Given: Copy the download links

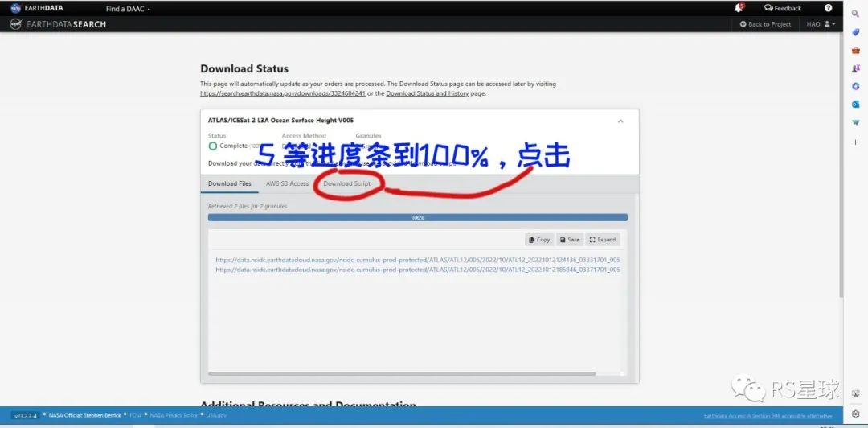Looking at the screenshot, I should [x=539, y=240].
